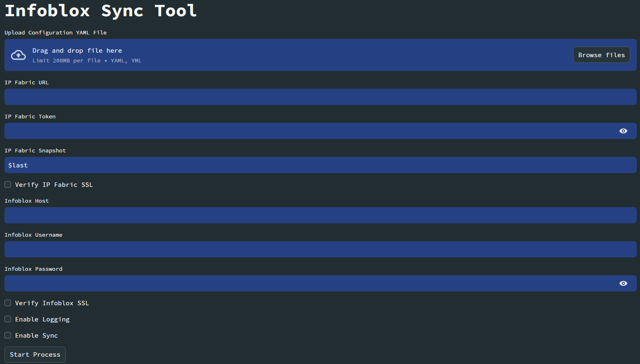Image resolution: width=640 pixels, height=364 pixels.
Task: Click the 'Upload Configuration YAML File' label
Action: click(56, 32)
